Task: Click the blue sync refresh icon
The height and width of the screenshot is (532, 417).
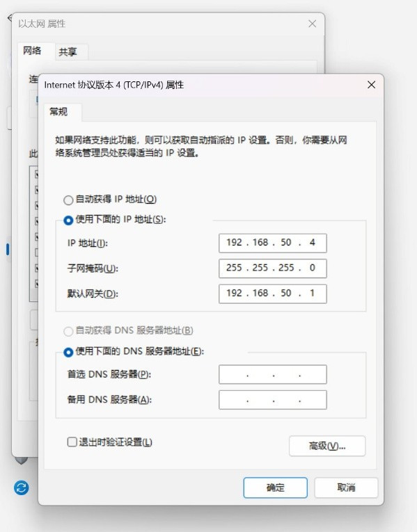Action: tap(21, 488)
